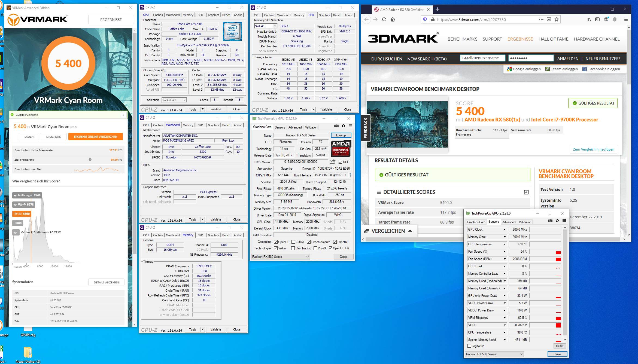Click refresh icon in GPU-Z Sensors window
Viewport: 638px width, 364px height.
pos(557,221)
